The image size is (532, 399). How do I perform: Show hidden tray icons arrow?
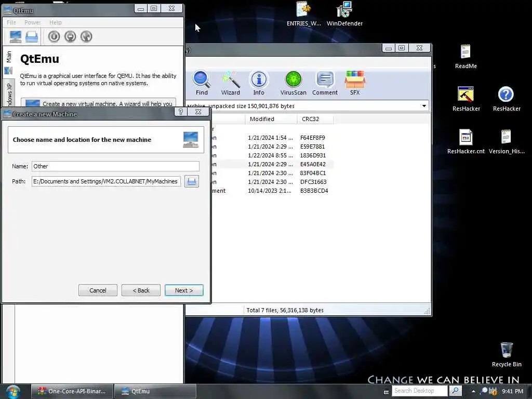pos(473,391)
